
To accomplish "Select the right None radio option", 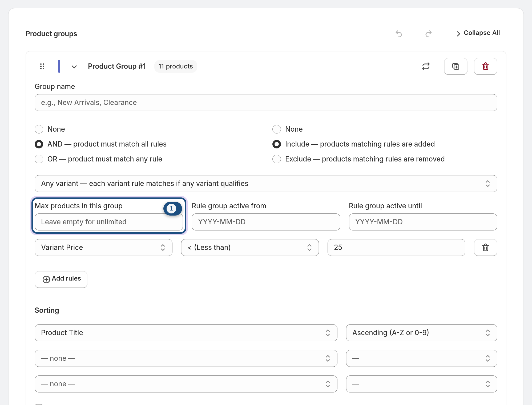I will [x=277, y=129].
